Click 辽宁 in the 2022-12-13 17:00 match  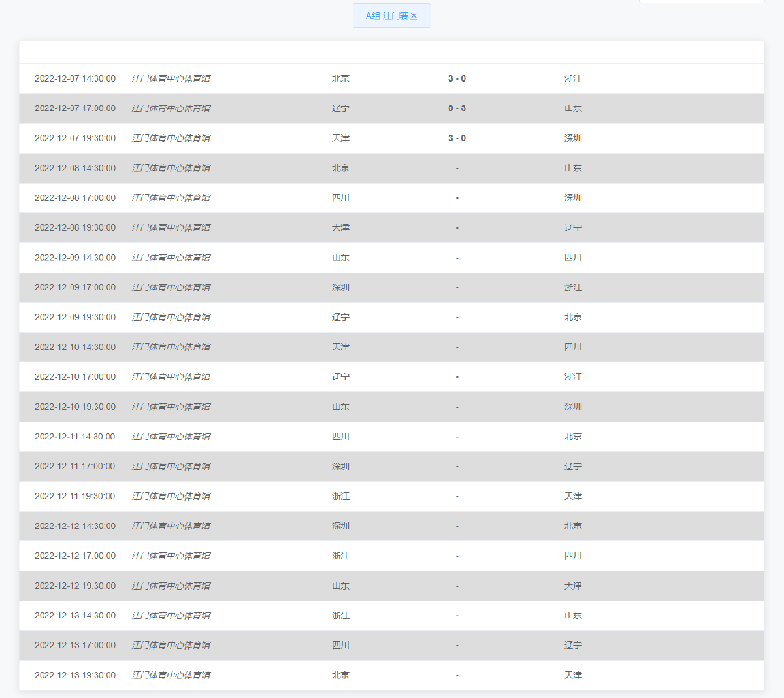[x=573, y=646]
